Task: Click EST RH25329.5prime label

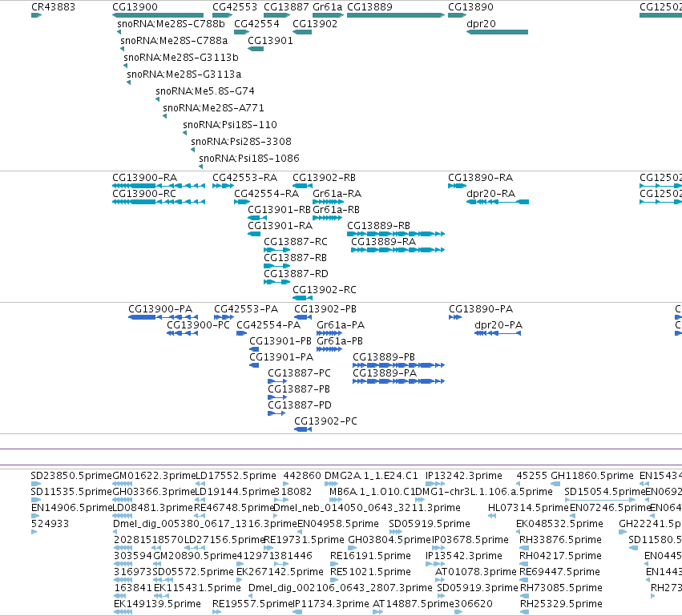Action: tap(561, 604)
